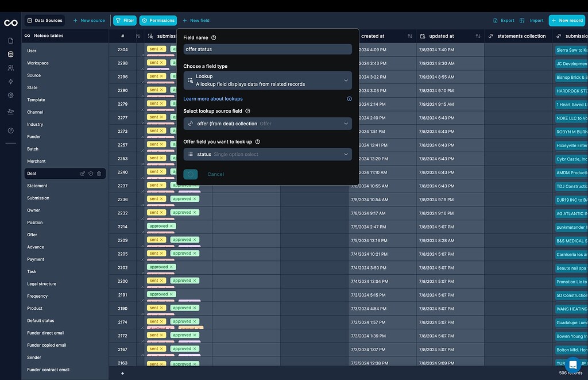The image size is (588, 380).
Task: Click the trash icon beside the Deal table
Action: [x=99, y=173]
